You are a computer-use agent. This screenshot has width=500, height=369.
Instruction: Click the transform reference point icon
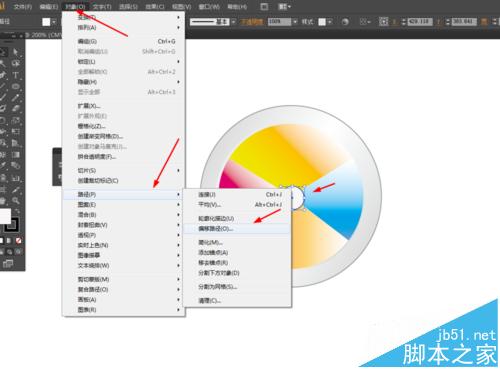coord(384,22)
